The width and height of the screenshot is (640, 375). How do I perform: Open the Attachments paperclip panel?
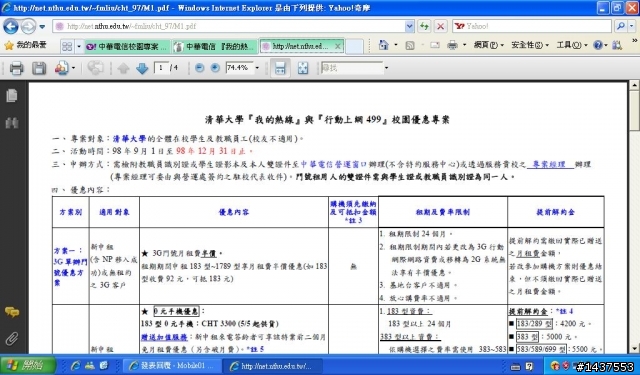point(12,339)
